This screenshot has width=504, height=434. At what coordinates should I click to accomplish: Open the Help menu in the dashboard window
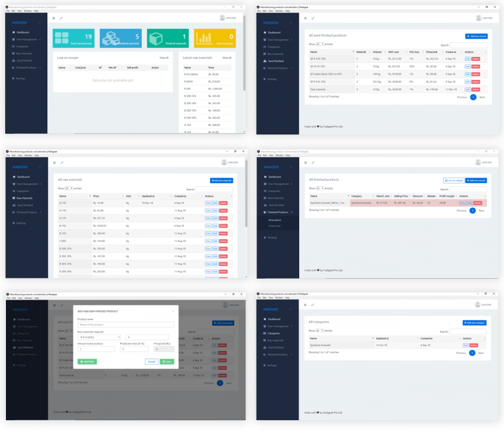36,10
